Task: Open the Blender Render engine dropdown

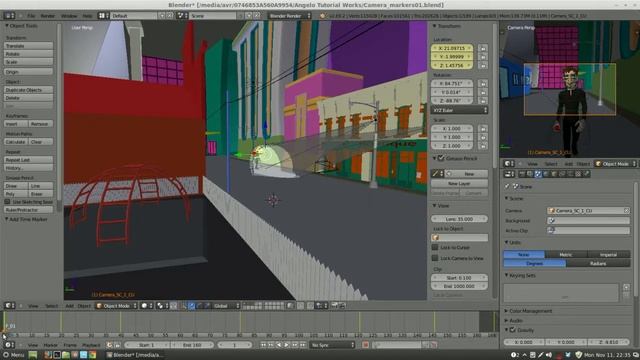Action: coord(290,16)
